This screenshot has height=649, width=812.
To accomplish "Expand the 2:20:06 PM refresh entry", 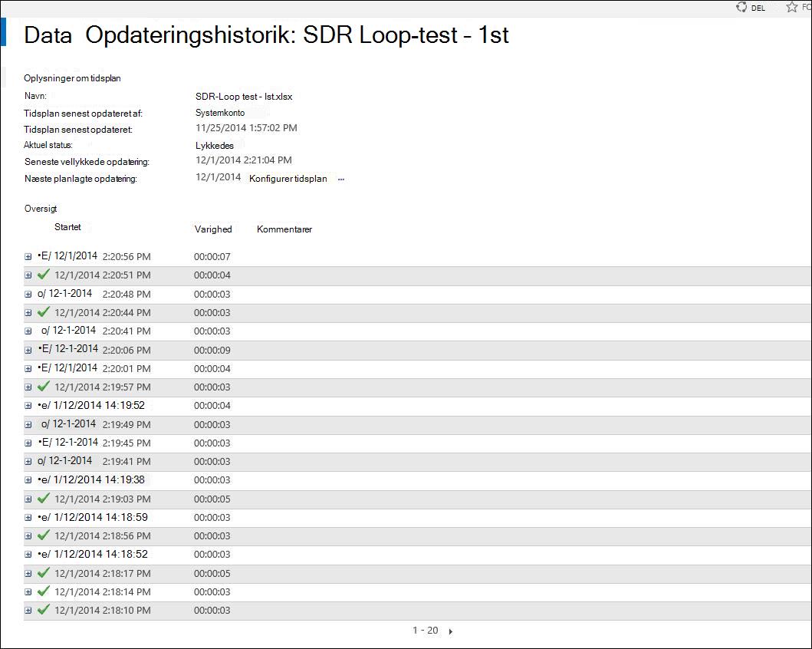I will [28, 350].
